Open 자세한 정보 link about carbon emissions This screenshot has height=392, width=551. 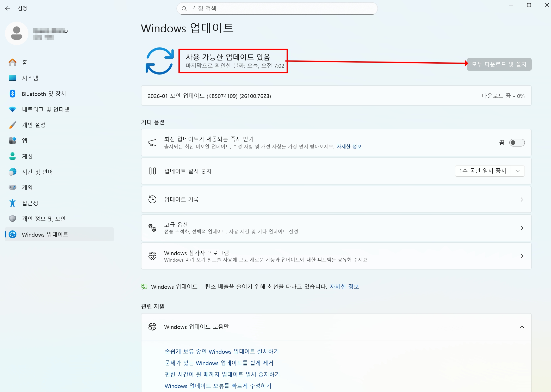coord(344,286)
